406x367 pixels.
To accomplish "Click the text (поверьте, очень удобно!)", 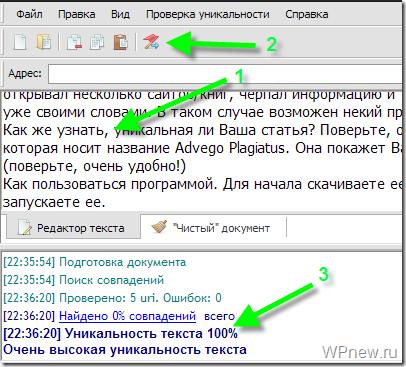I will coord(95,166).
